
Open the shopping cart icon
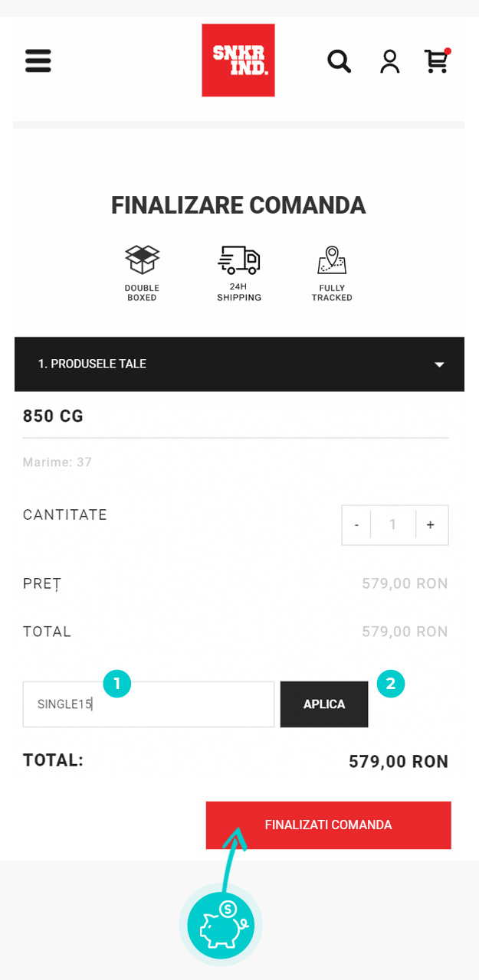(437, 61)
